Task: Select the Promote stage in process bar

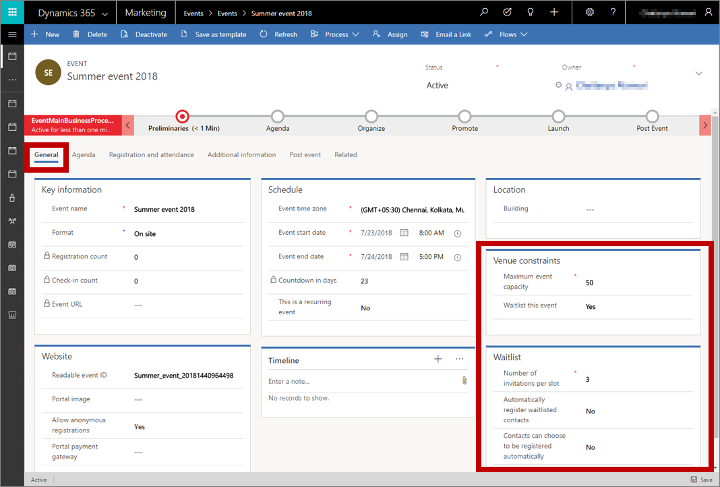Action: [465, 117]
